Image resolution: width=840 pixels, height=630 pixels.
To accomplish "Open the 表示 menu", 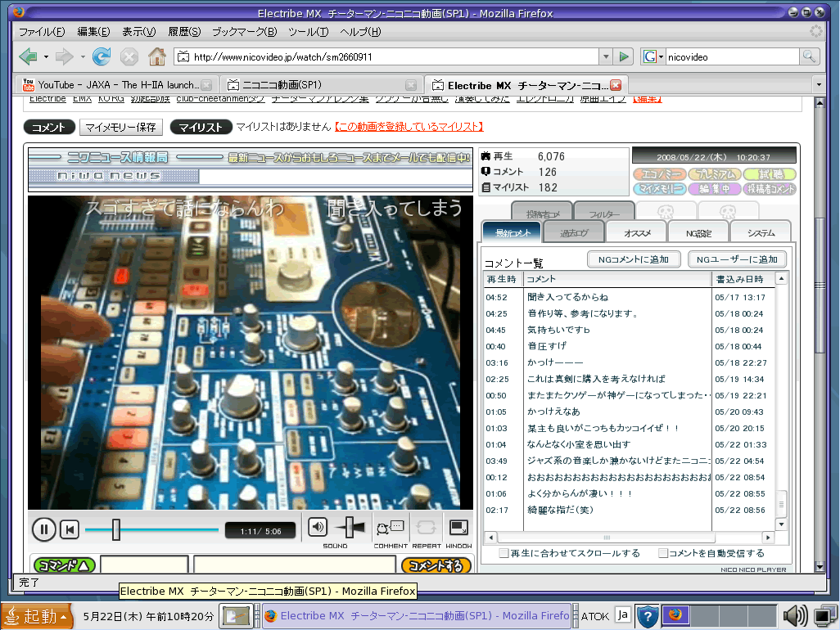I will 138,32.
